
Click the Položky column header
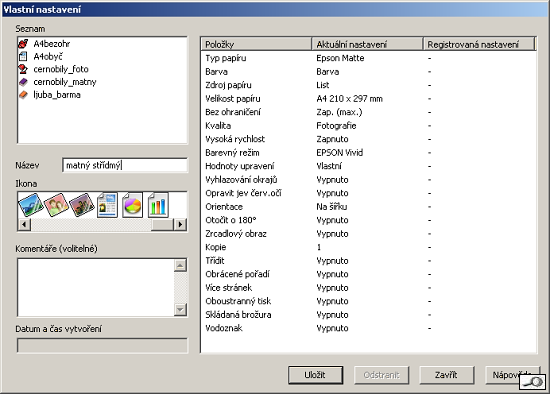256,44
